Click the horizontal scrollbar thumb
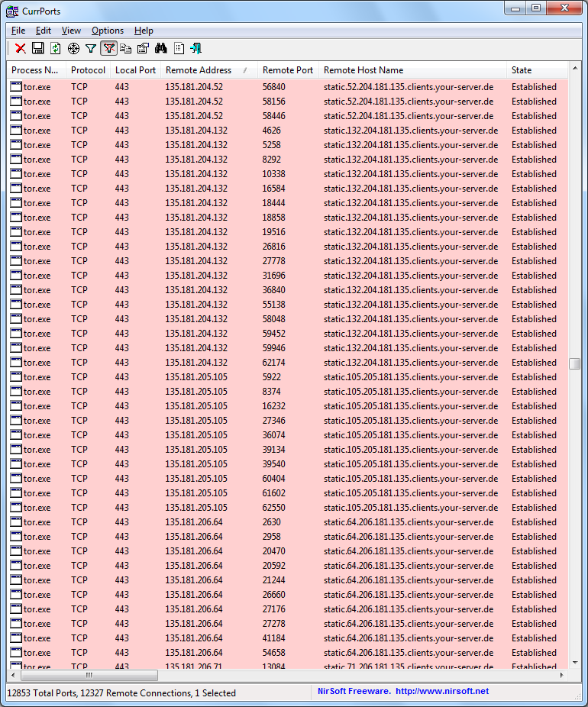This screenshot has height=707, width=588. 89,675
